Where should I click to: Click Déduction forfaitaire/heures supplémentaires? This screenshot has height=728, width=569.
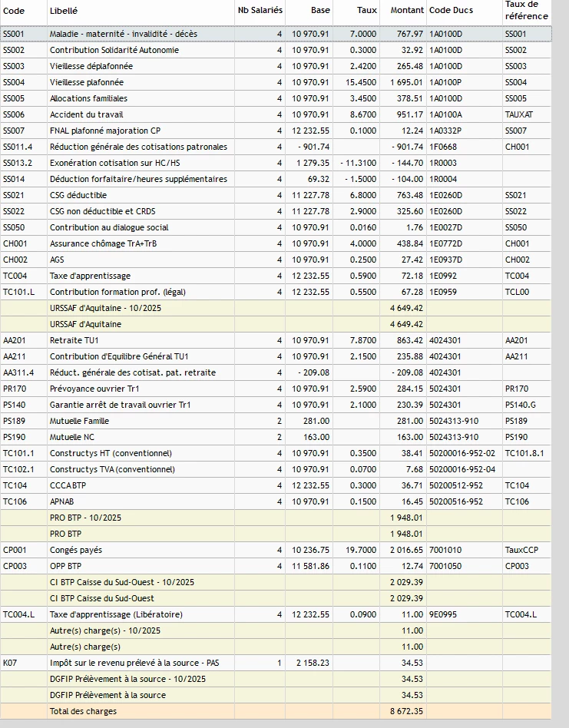tap(138, 179)
